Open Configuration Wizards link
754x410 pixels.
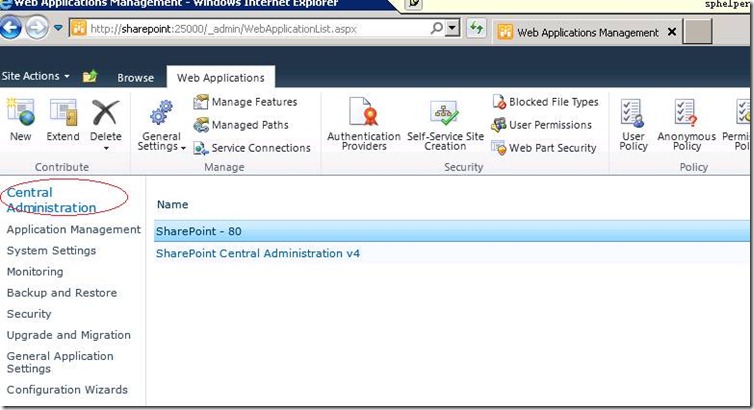pyautogui.click(x=67, y=390)
